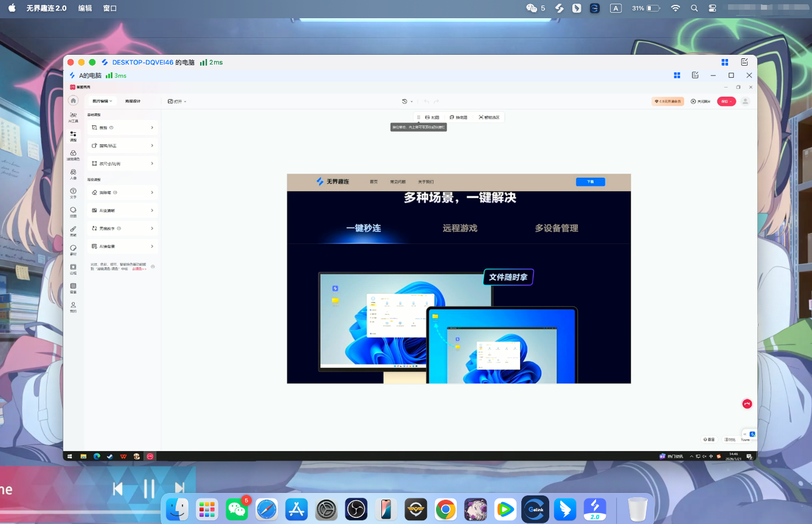This screenshot has width=812, height=524.
Task: Open the 打开 file dropdown
Action: tap(176, 101)
